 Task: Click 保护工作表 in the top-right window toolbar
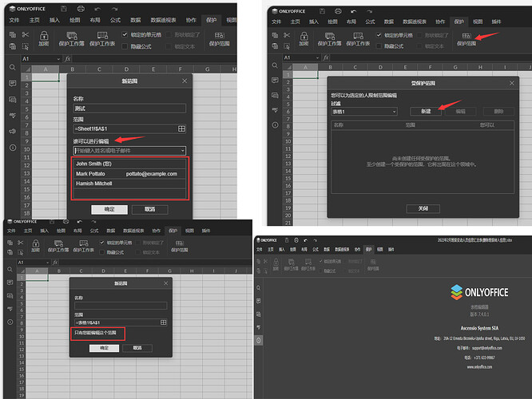358,39
